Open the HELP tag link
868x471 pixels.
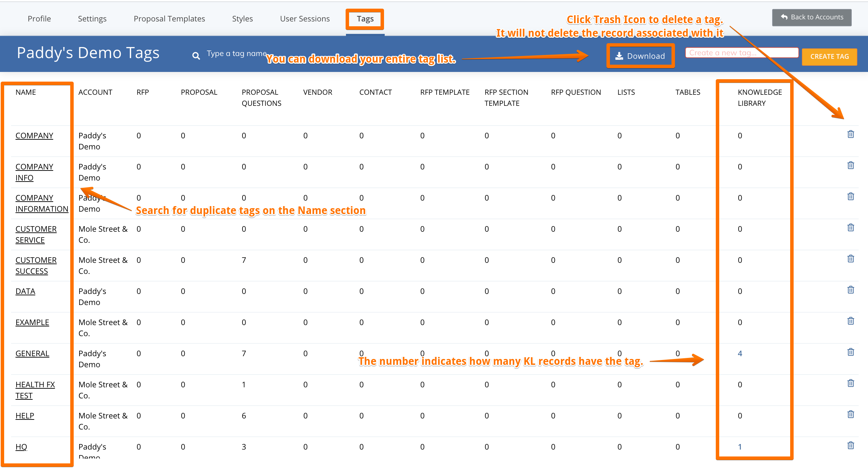pyautogui.click(x=25, y=416)
